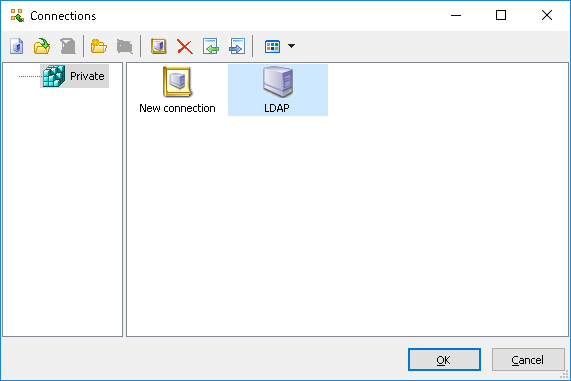571x381 pixels.
Task: Click the export connection blue arrow icon
Action: (237, 46)
